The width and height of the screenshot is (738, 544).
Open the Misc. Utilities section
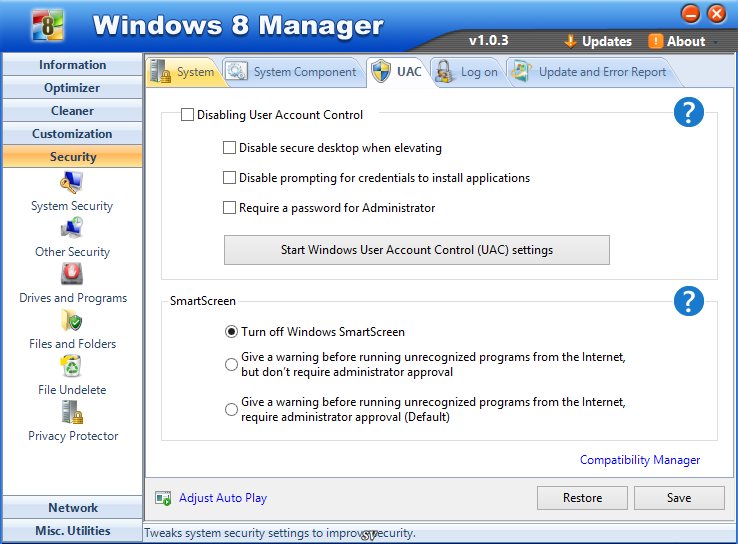pyautogui.click(x=72, y=530)
